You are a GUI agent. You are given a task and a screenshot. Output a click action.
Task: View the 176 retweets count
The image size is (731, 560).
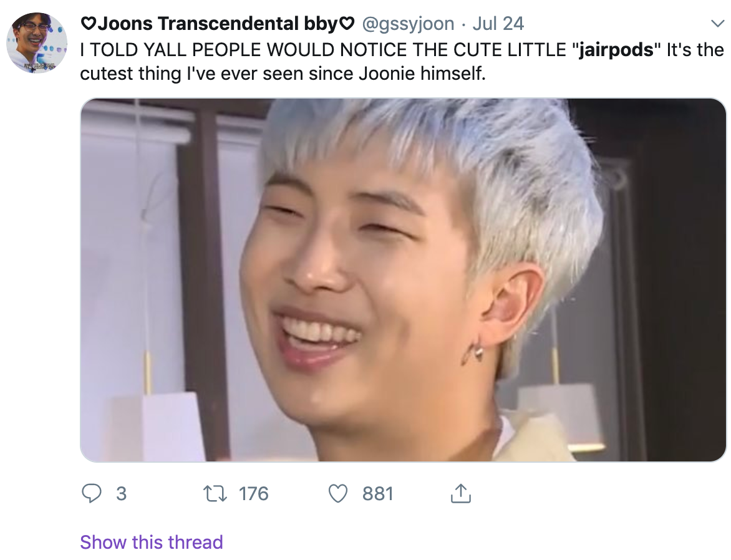pyautogui.click(x=254, y=493)
